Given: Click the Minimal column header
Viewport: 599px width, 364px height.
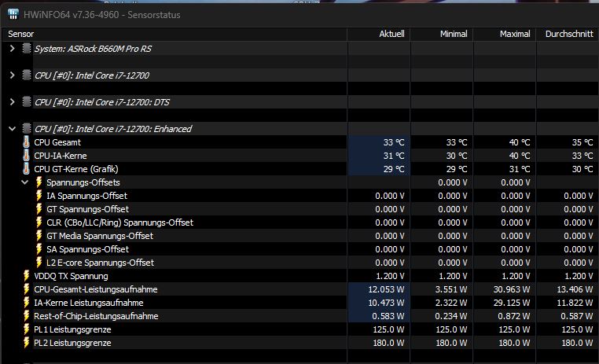Looking at the screenshot, I should click(x=442, y=34).
